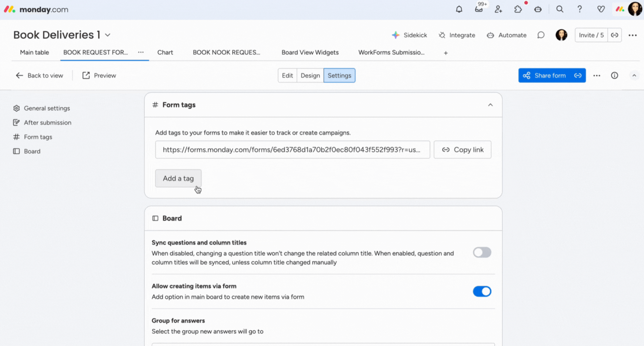Go to Board section in sidebar
644x346 pixels.
(27, 151)
